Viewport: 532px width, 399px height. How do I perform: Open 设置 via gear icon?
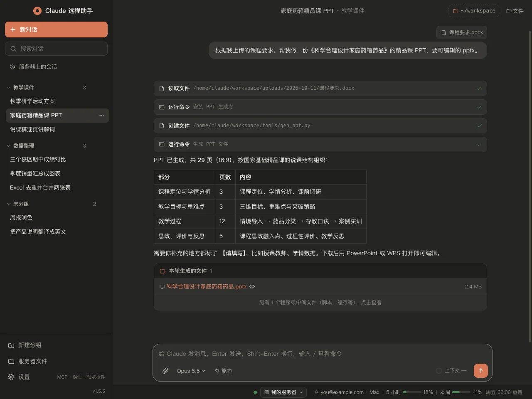pos(11,377)
